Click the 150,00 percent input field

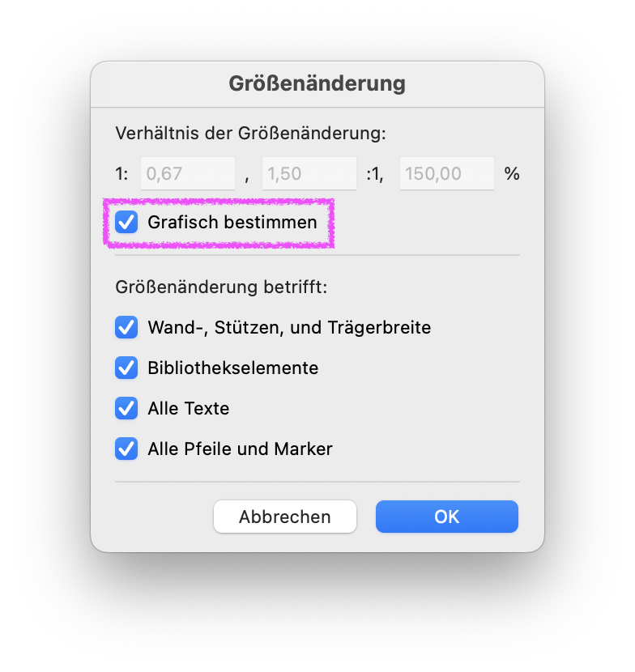(x=447, y=173)
